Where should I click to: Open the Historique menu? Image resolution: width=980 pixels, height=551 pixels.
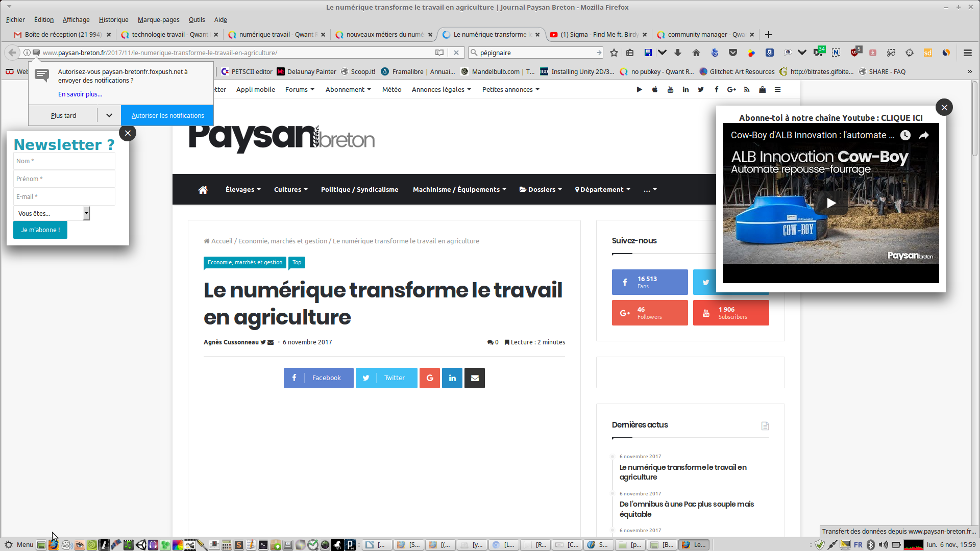point(113,19)
